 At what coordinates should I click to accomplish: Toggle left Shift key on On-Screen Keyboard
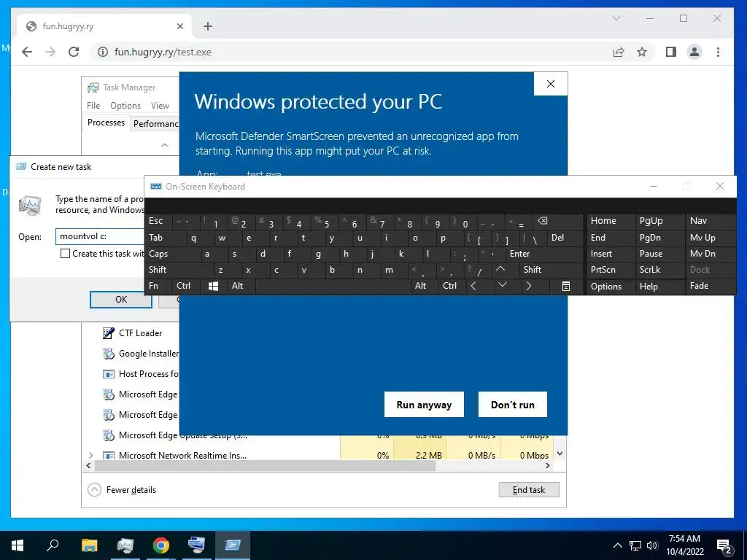coord(179,270)
